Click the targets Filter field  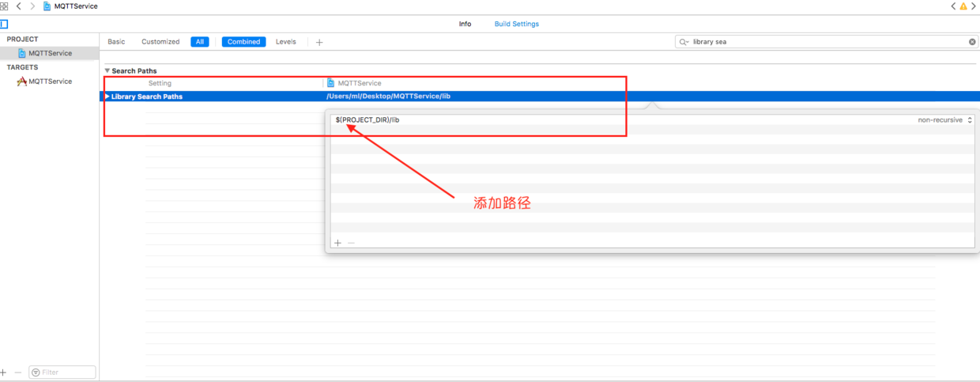coord(62,372)
